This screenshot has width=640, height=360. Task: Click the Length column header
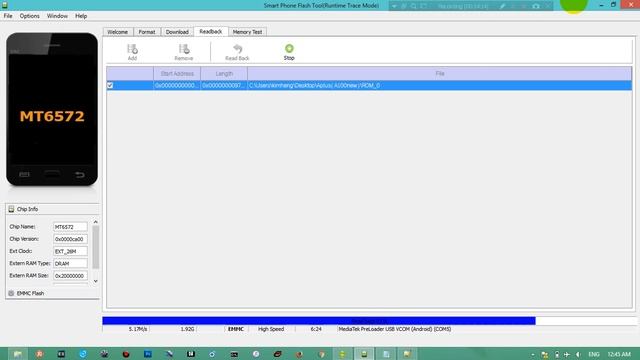point(224,73)
